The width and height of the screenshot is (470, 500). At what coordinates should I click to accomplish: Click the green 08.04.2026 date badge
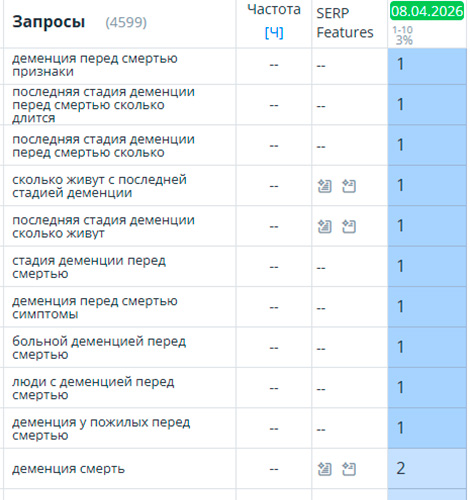click(x=427, y=11)
